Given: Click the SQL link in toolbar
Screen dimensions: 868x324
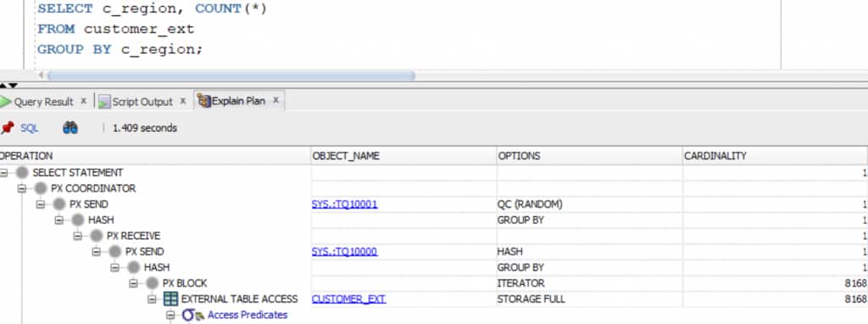Looking at the screenshot, I should pos(30,128).
